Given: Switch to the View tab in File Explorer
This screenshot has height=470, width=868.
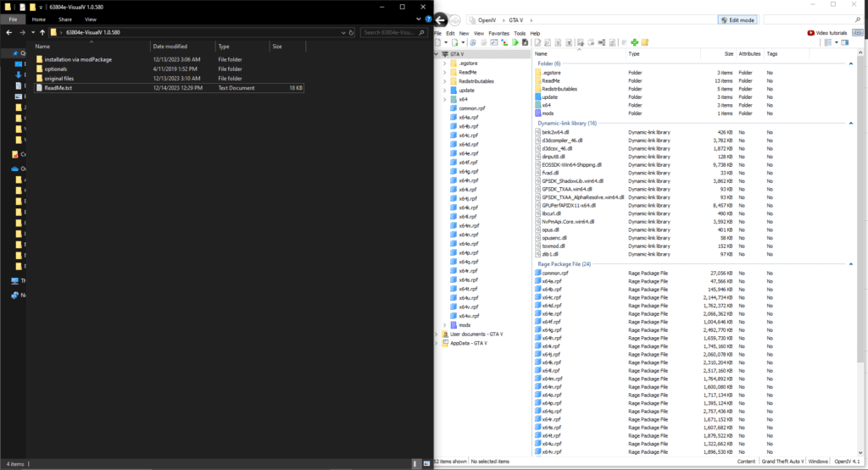Looking at the screenshot, I should (x=90, y=19).
